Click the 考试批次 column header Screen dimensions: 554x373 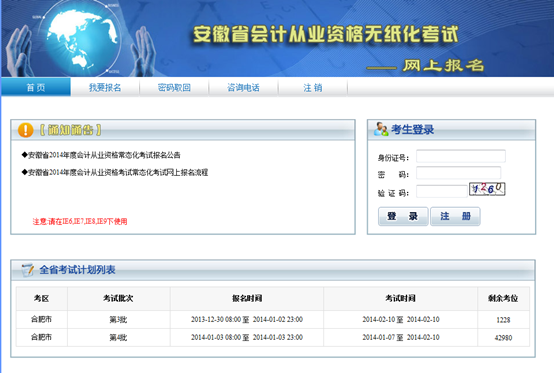click(x=118, y=298)
